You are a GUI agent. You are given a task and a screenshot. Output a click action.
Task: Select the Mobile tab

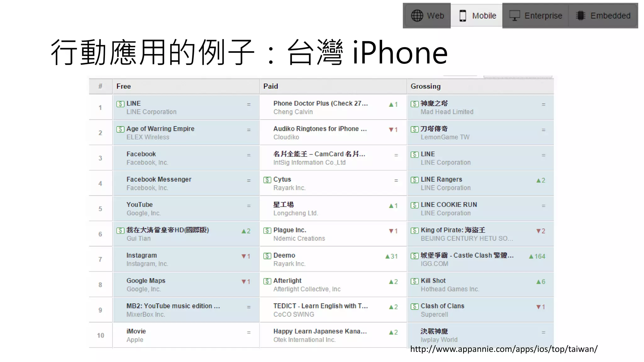(x=477, y=16)
